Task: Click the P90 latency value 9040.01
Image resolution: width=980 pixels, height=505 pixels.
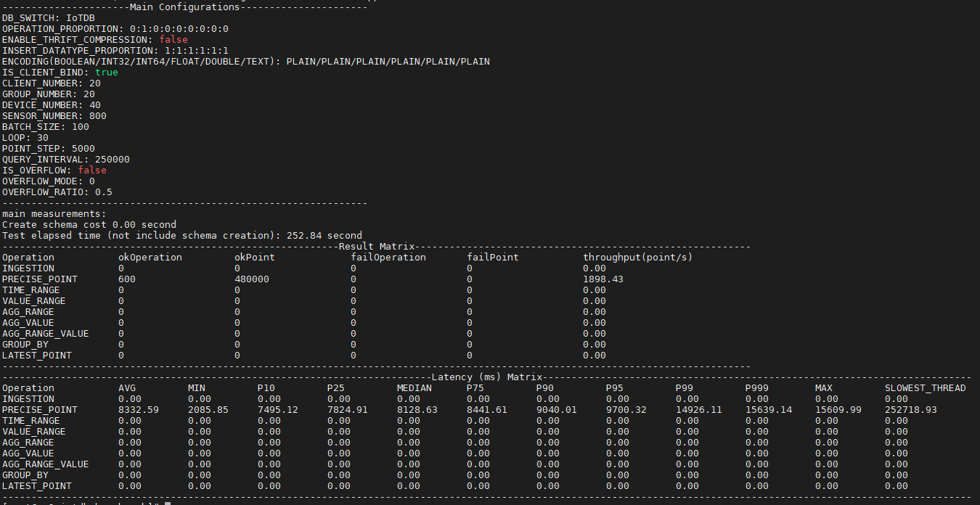Action: tap(557, 410)
